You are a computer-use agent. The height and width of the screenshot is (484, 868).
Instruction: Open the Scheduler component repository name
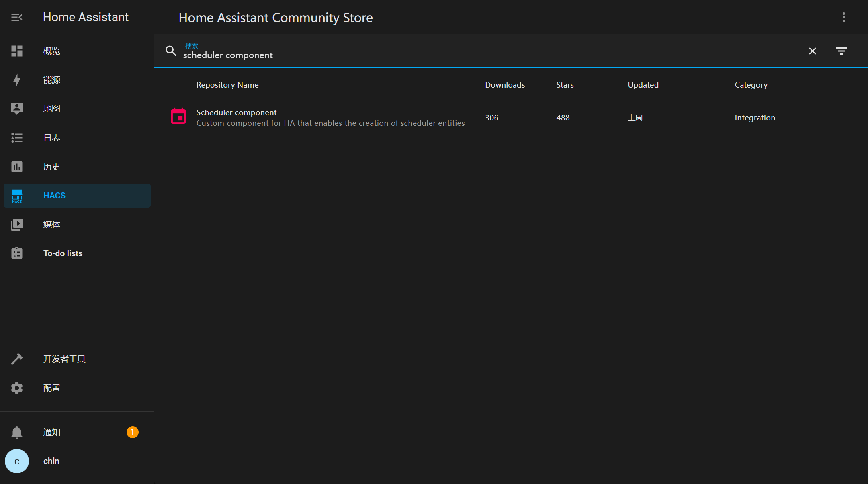click(236, 112)
